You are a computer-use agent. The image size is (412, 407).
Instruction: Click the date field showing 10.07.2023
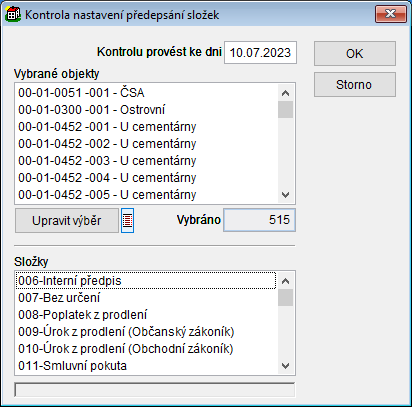pos(260,53)
